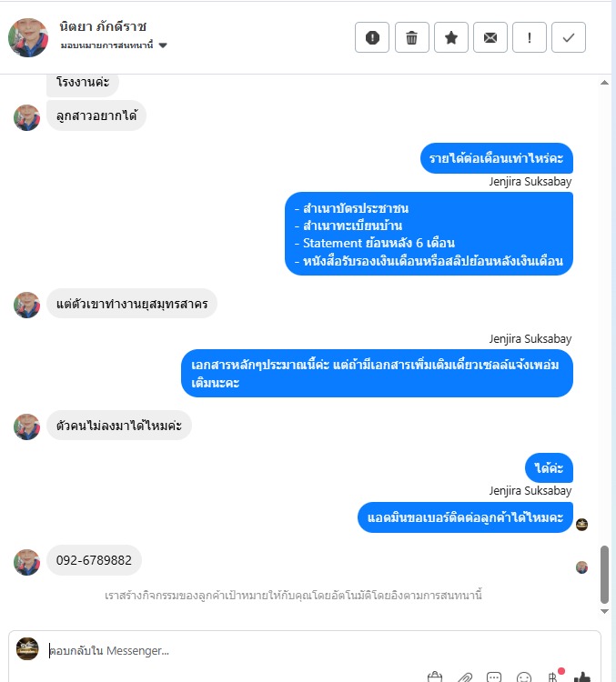Attach a file with paperclip icon
This screenshot has width=616, height=682.
pyautogui.click(x=465, y=677)
